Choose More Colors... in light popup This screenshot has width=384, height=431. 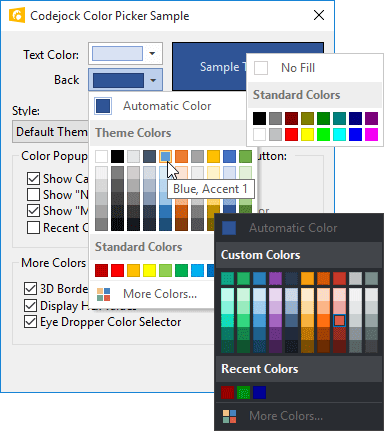tap(160, 294)
